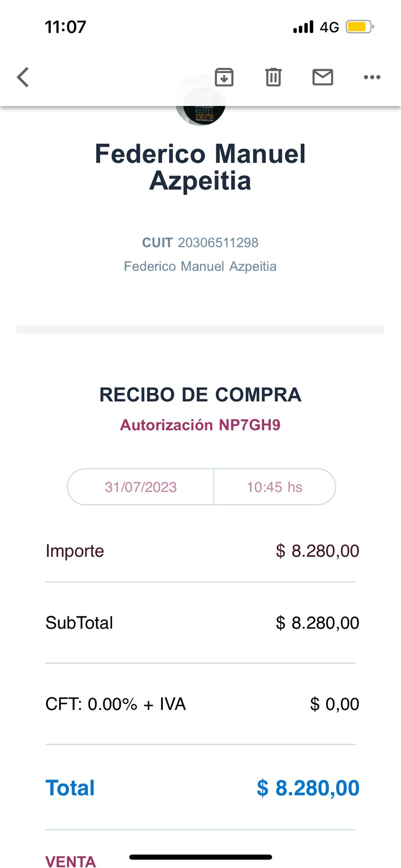Archive this email with the archive icon
The height and width of the screenshot is (868, 401).
[x=224, y=77]
